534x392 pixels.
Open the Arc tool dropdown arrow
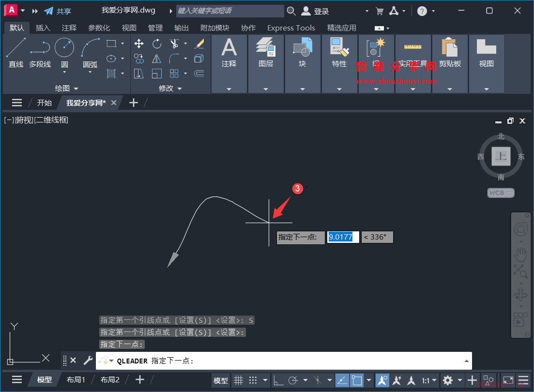90,72
